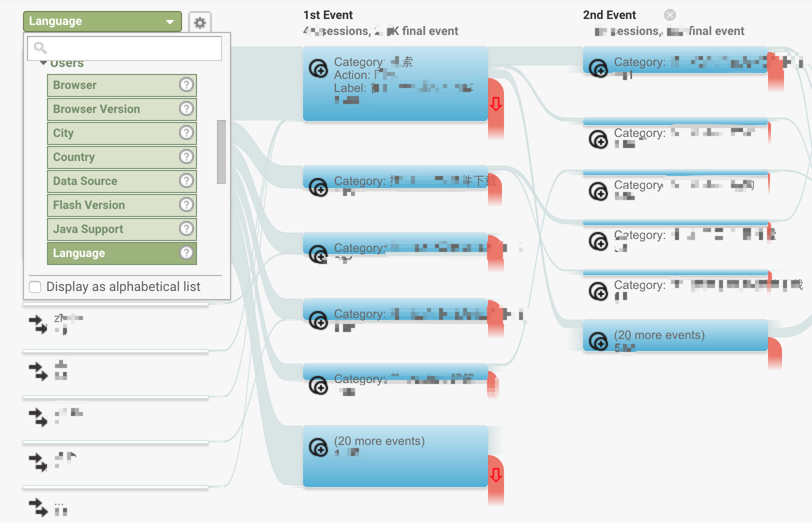The height and width of the screenshot is (523, 812).
Task: Click the help icon beside Country
Action: [x=186, y=157]
